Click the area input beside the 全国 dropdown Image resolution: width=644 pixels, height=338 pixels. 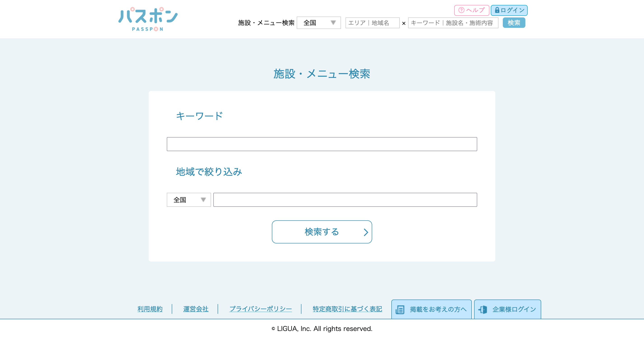pyautogui.click(x=345, y=200)
